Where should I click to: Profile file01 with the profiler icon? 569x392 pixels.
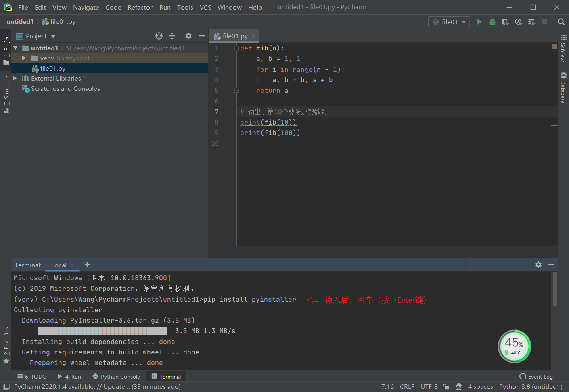point(518,22)
